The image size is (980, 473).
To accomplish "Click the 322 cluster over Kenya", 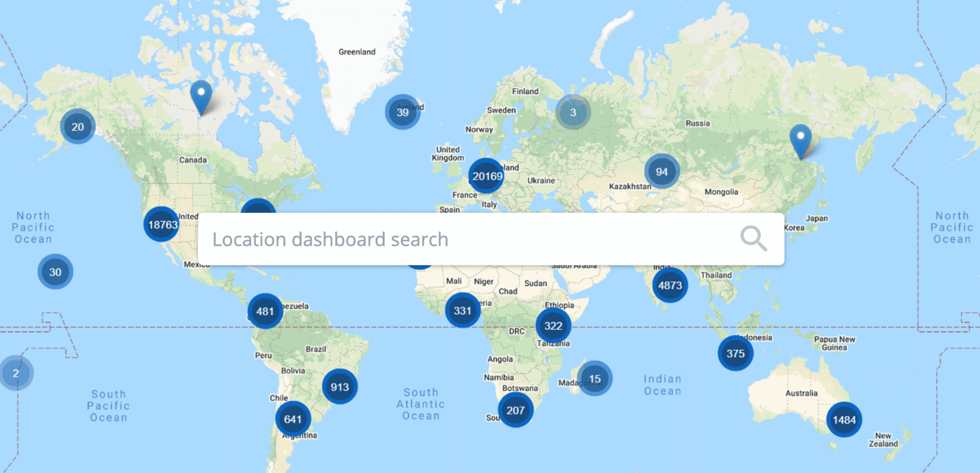I will pyautogui.click(x=553, y=326).
